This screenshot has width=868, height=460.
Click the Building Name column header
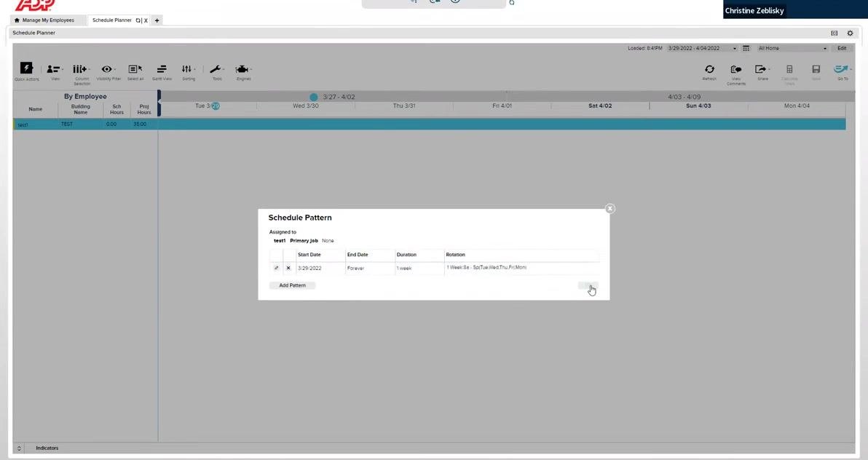[x=81, y=109]
